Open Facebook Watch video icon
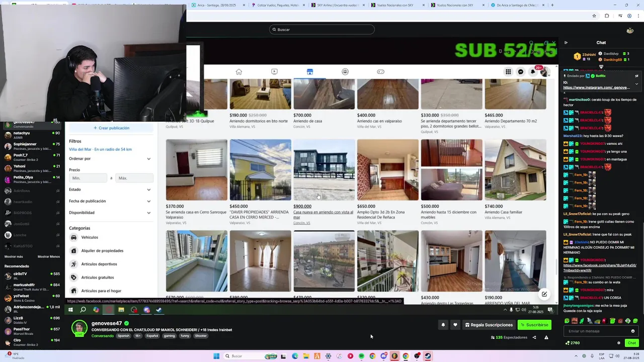Image resolution: width=644 pixels, height=362 pixels. [274, 72]
